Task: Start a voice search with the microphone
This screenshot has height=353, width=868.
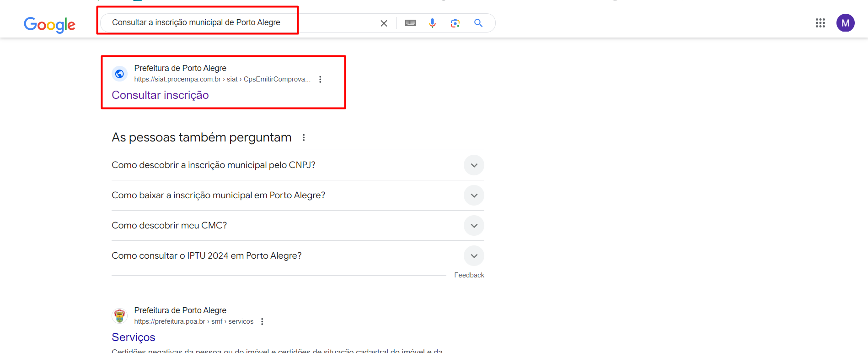Action: [432, 23]
